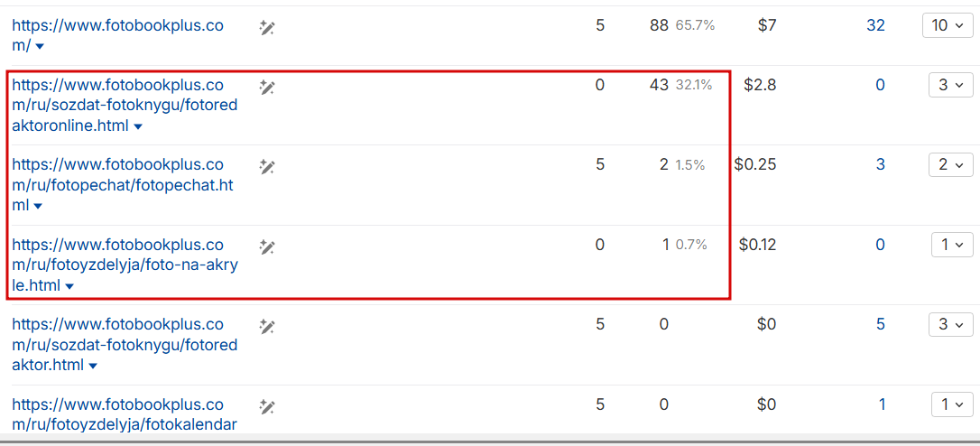Open the dropdown showing 10
The width and height of the screenshot is (980, 446).
948,25
